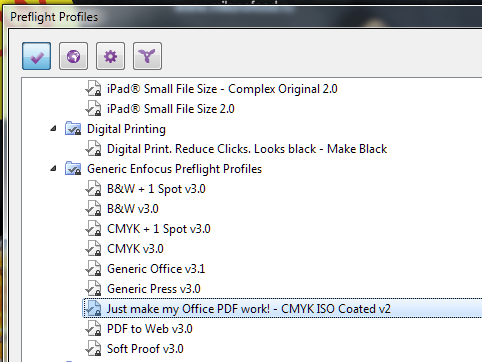This screenshot has height=362, width=482.
Task: Select the B&W v3.0 profile
Action: click(133, 209)
